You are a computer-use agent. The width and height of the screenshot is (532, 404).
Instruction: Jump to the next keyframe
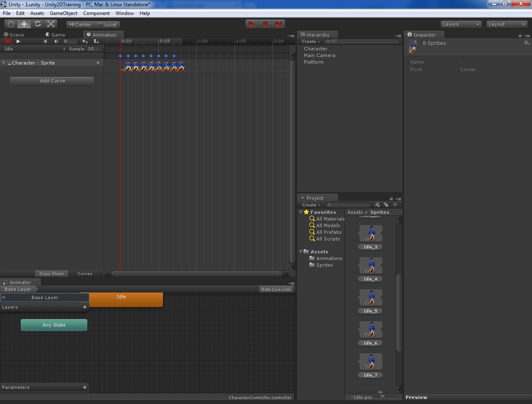click(x=56, y=41)
